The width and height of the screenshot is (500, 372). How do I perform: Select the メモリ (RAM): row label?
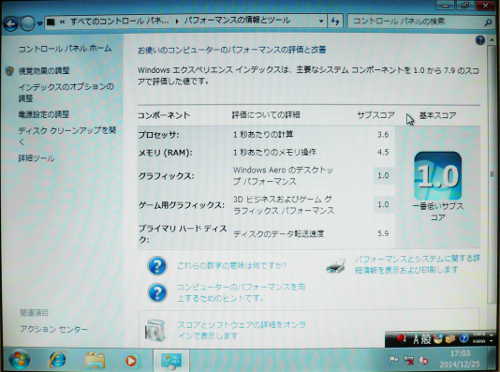(165, 153)
